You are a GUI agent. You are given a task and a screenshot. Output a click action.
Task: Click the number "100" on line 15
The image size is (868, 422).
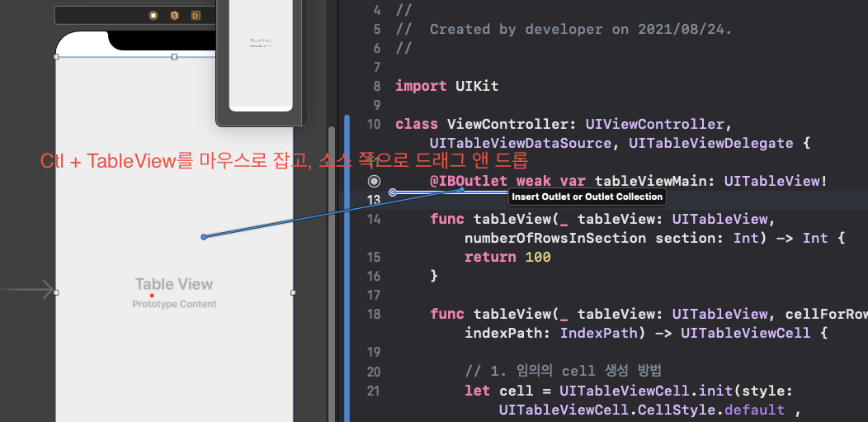tap(538, 257)
